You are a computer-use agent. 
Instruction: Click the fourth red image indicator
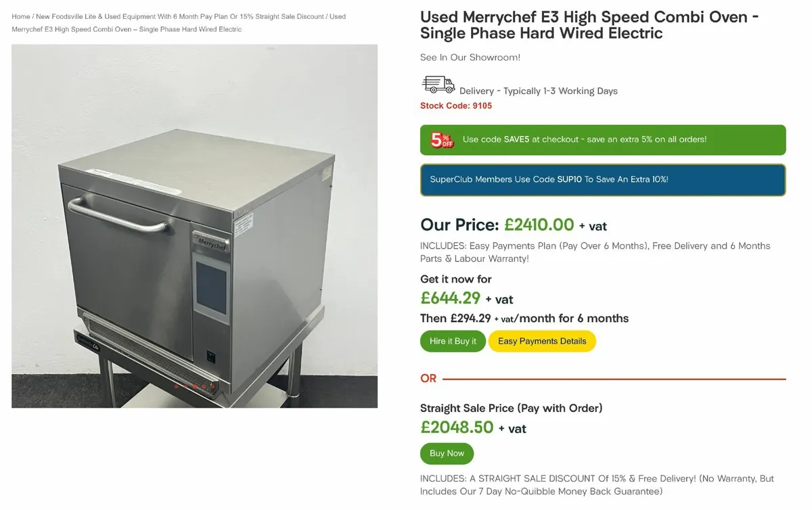pos(204,386)
